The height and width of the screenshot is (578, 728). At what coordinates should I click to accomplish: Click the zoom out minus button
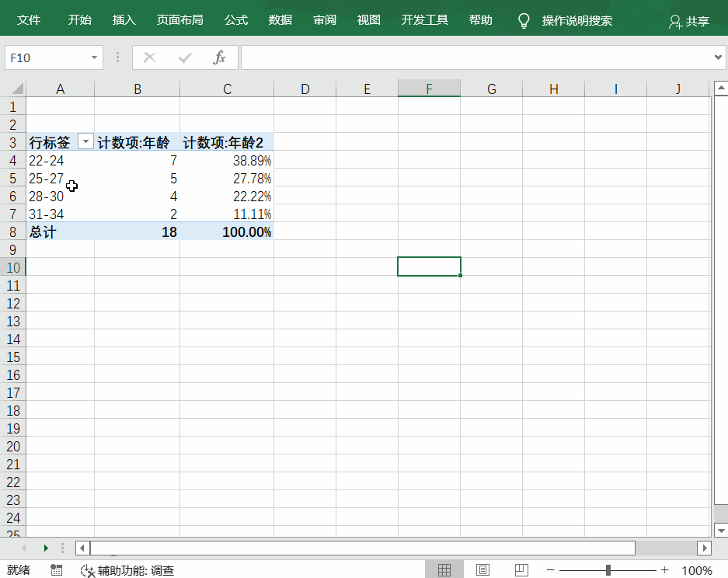click(x=550, y=569)
